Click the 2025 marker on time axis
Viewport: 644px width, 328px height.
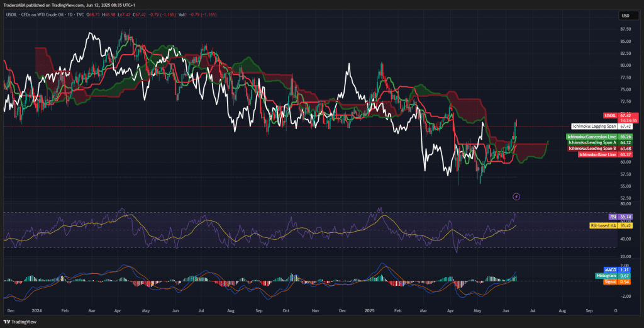tap(369, 311)
